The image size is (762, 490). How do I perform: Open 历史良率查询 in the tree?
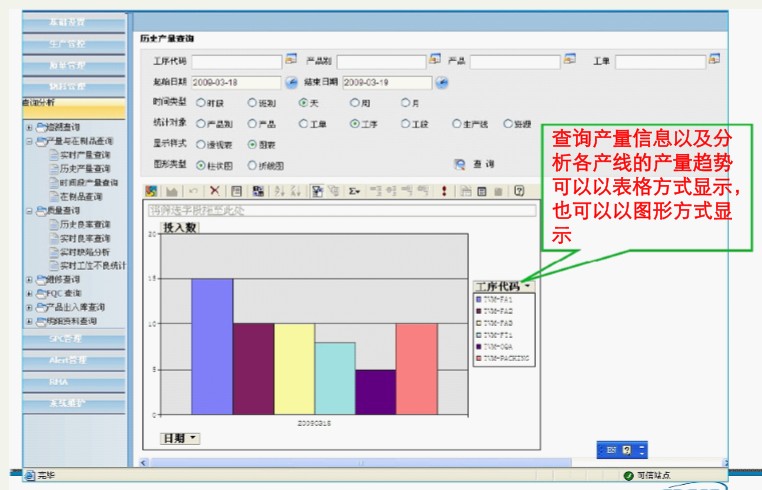(85, 225)
